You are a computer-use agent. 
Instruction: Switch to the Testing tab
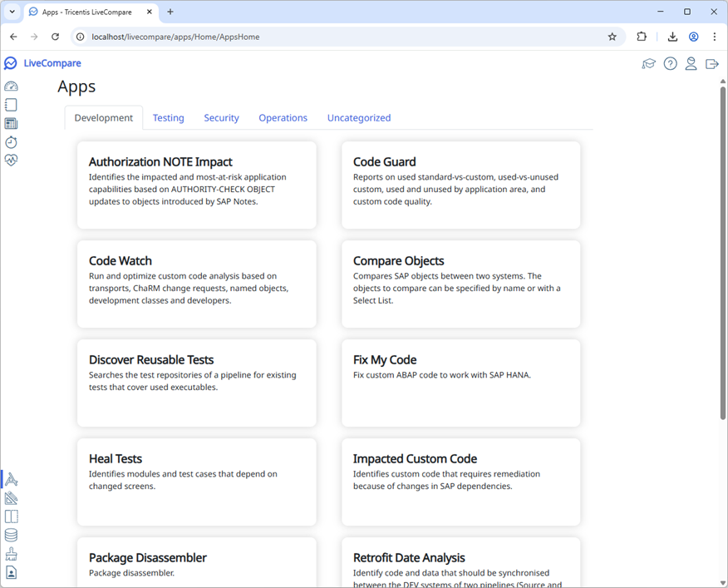168,118
